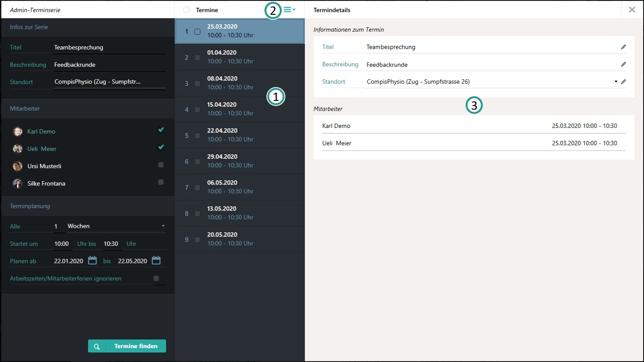
Task: Expand the Standort dropdown in Termindetails
Action: (616, 82)
